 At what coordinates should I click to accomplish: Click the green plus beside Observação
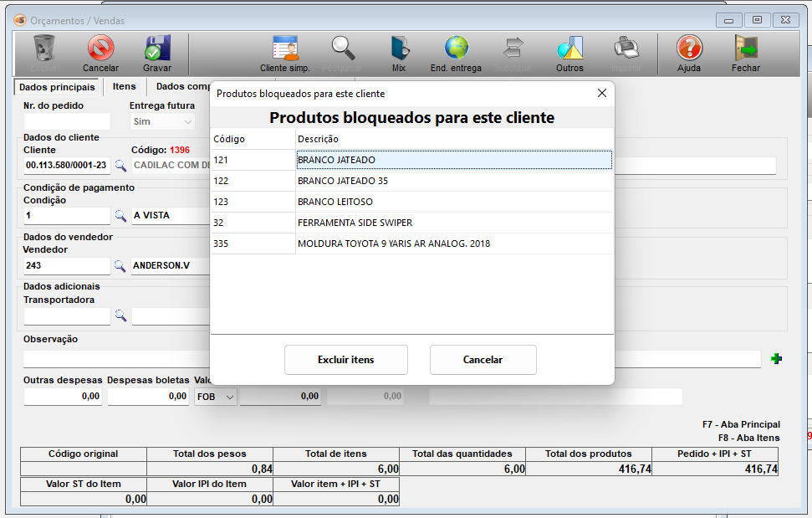[777, 359]
